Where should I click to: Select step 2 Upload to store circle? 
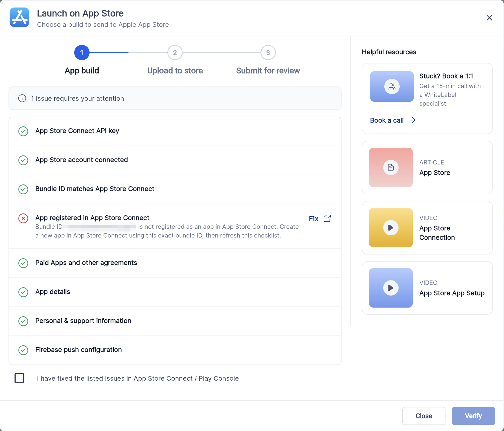pyautogui.click(x=175, y=53)
